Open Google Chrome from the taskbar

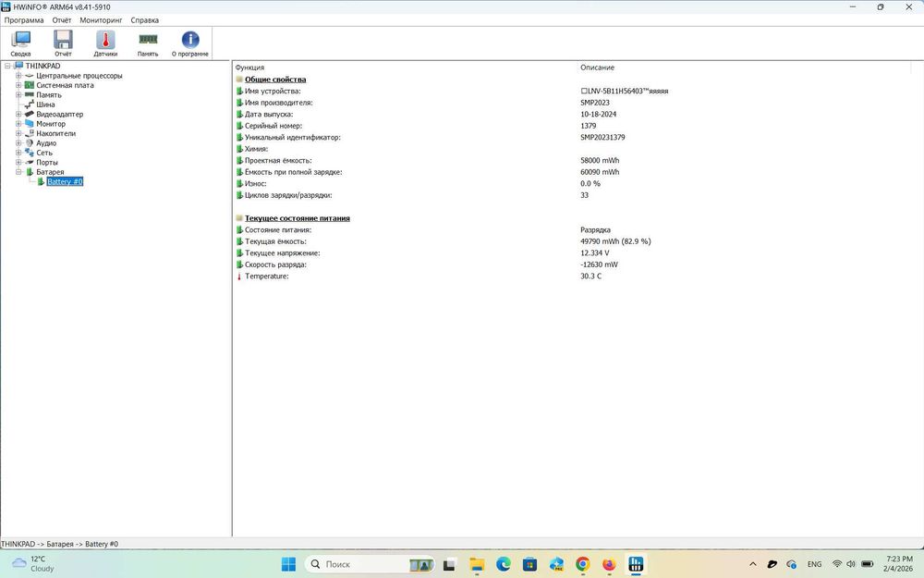(583, 564)
